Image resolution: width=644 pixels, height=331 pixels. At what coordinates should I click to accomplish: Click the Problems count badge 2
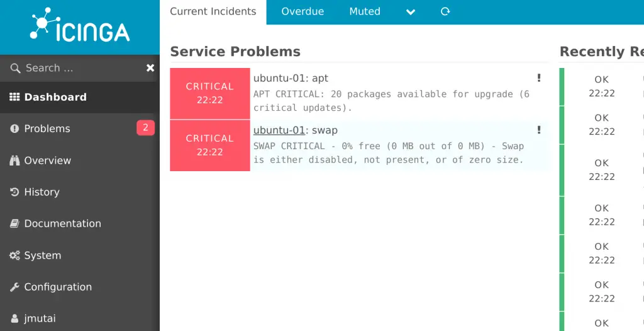coord(145,128)
